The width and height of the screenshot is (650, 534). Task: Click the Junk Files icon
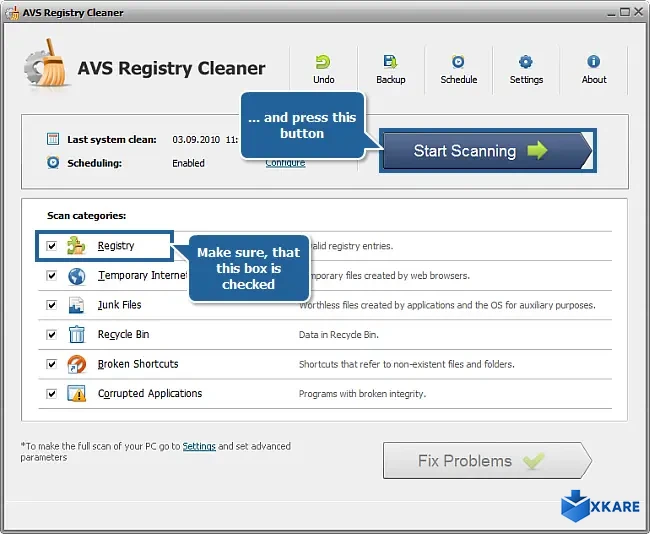76,305
